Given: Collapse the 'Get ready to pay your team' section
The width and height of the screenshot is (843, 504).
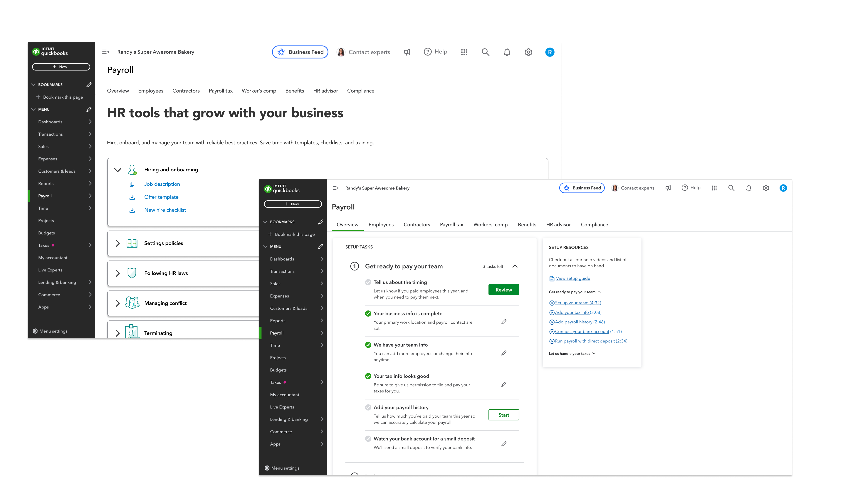Looking at the screenshot, I should [x=515, y=266].
